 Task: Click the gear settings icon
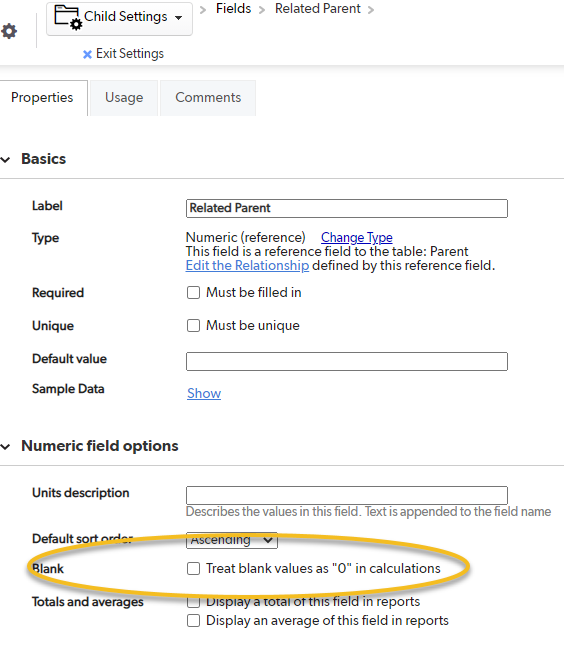[x=9, y=31]
